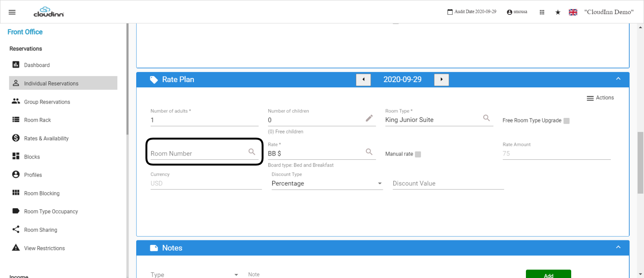Click the Notes folder icon

pyautogui.click(x=154, y=248)
